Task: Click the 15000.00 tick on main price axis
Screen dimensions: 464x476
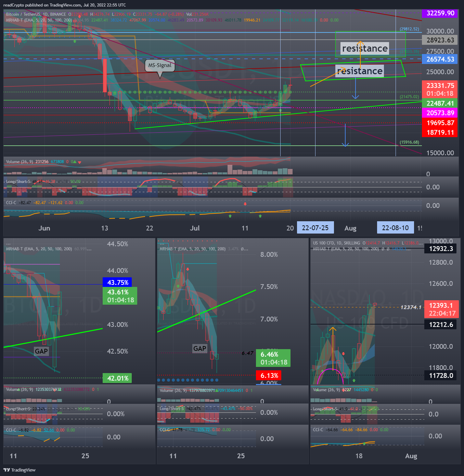Action: coord(440,153)
